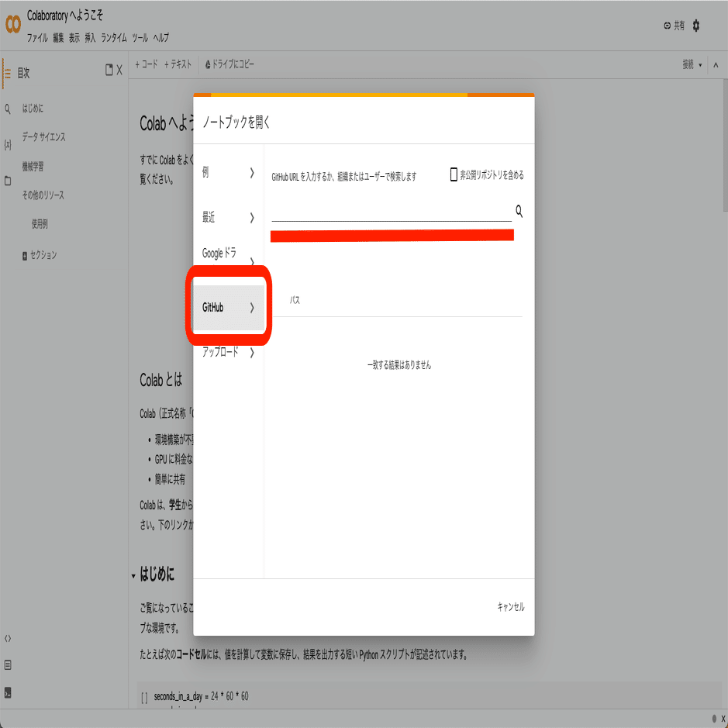Image resolution: width=728 pixels, height=728 pixels.
Task: Add a text cell with + テキスト
Action: pos(178,64)
